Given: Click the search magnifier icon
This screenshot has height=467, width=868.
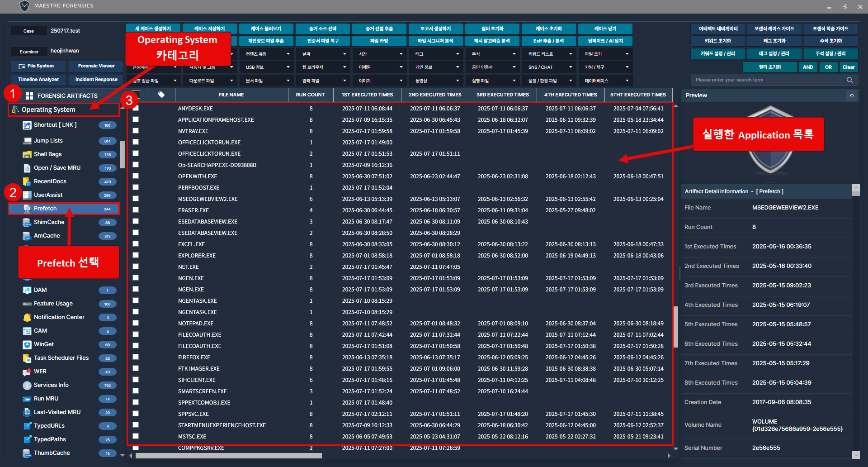Looking at the screenshot, I should tap(849, 80).
